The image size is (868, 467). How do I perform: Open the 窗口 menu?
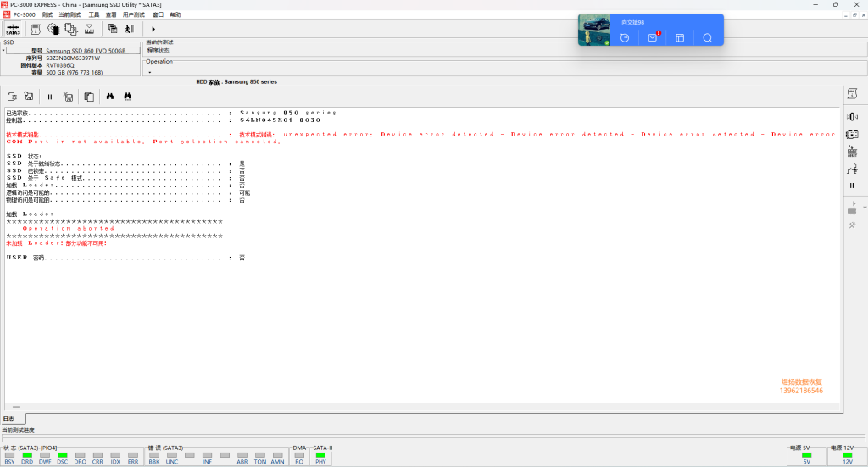pos(159,15)
